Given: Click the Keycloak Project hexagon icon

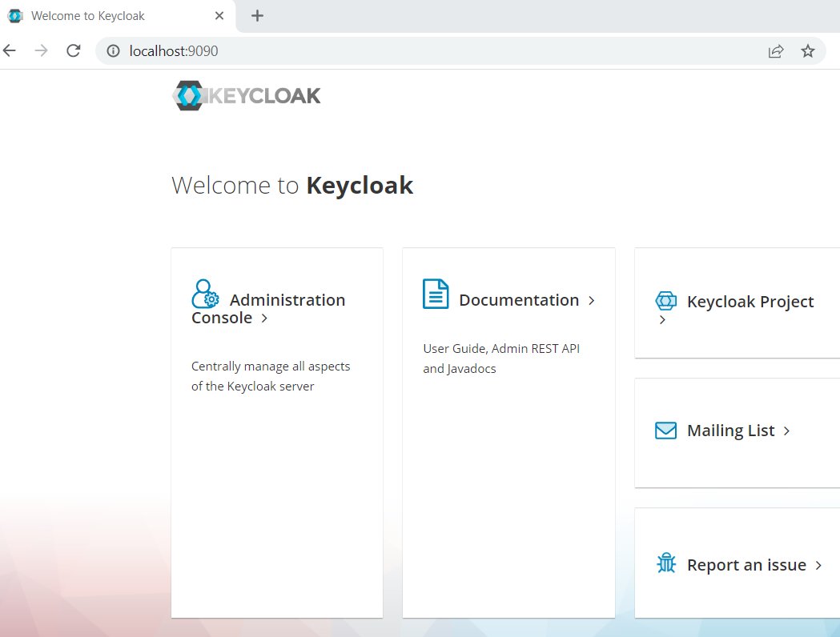Looking at the screenshot, I should point(665,301).
